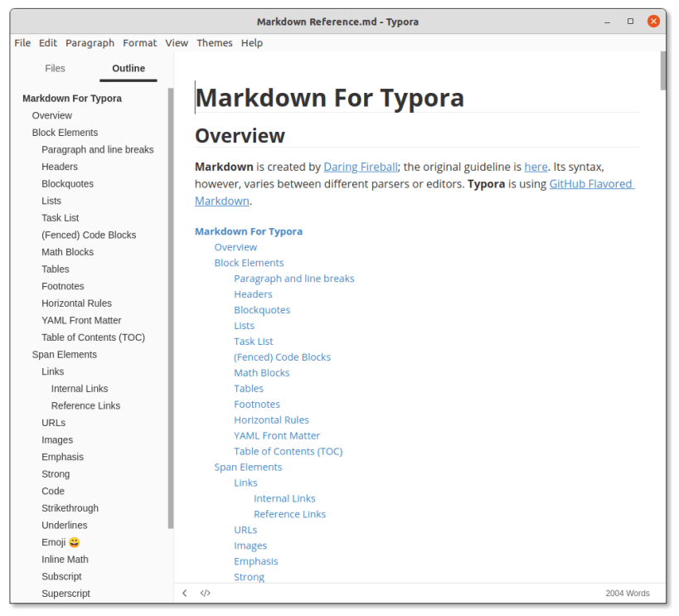Select Strikethrough in the outline sidebar
Viewport: 679px width, 616px height.
(70, 508)
